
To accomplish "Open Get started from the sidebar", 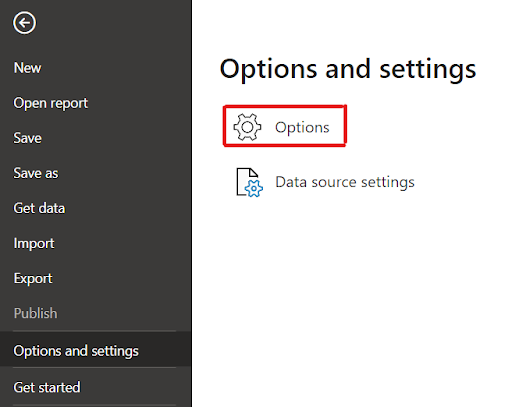I will [x=47, y=387].
